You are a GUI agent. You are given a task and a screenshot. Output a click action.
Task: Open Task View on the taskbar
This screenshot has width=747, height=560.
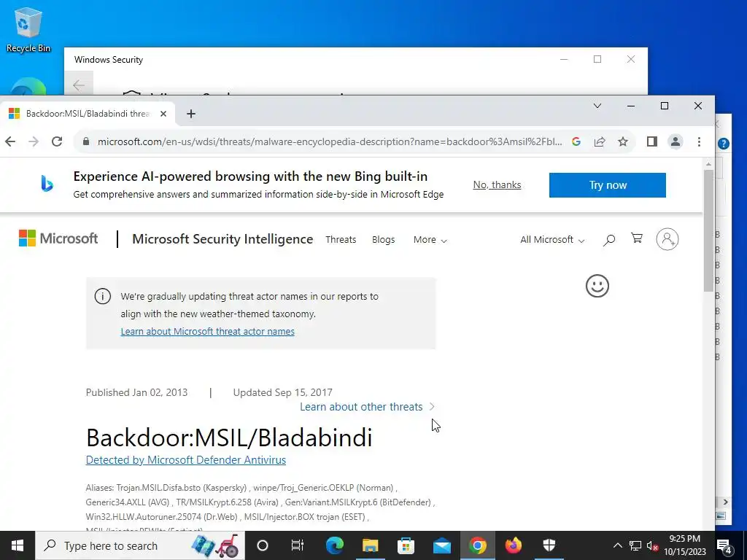click(x=298, y=545)
